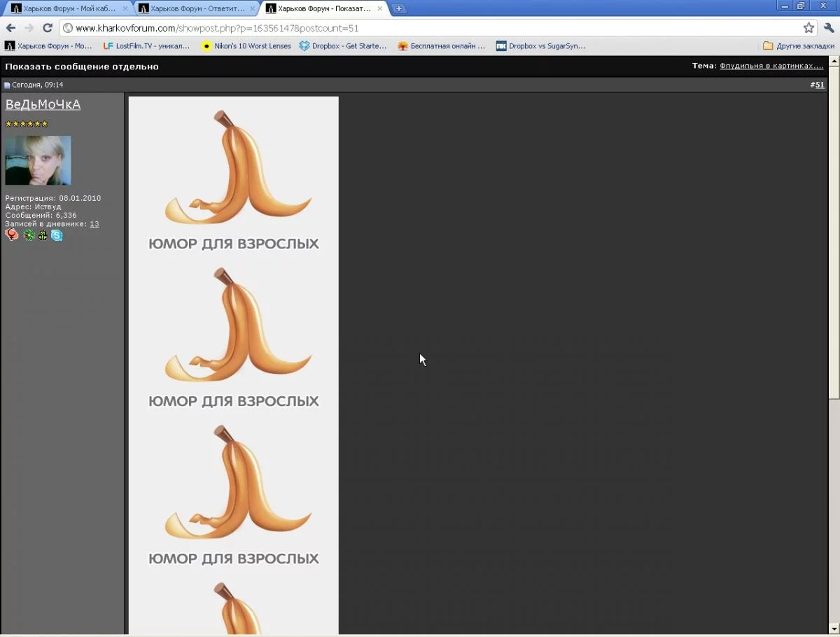Screen dimensions: 840x637
Task: Open the LostFilm.TV bookmark
Action: coord(146,45)
